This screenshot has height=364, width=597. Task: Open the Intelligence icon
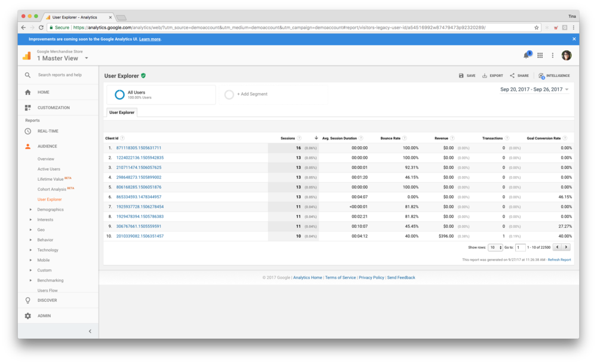[541, 76]
